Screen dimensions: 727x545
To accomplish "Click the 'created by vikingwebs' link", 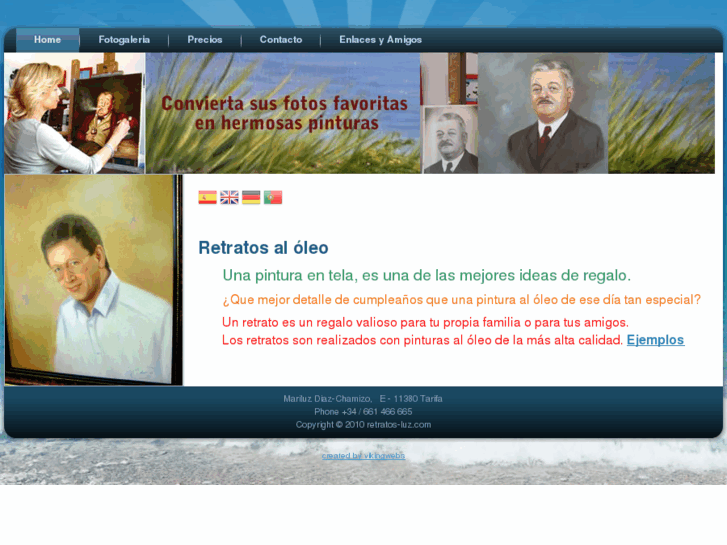I will coord(364,455).
